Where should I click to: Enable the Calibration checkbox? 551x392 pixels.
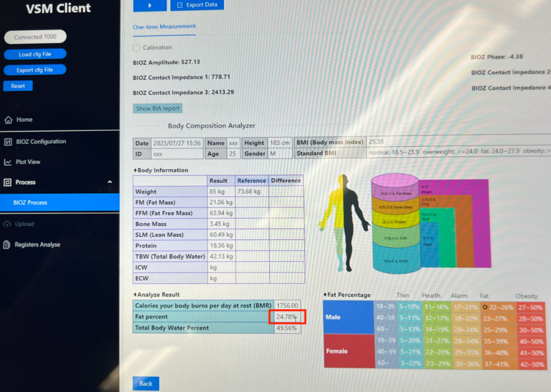point(136,47)
